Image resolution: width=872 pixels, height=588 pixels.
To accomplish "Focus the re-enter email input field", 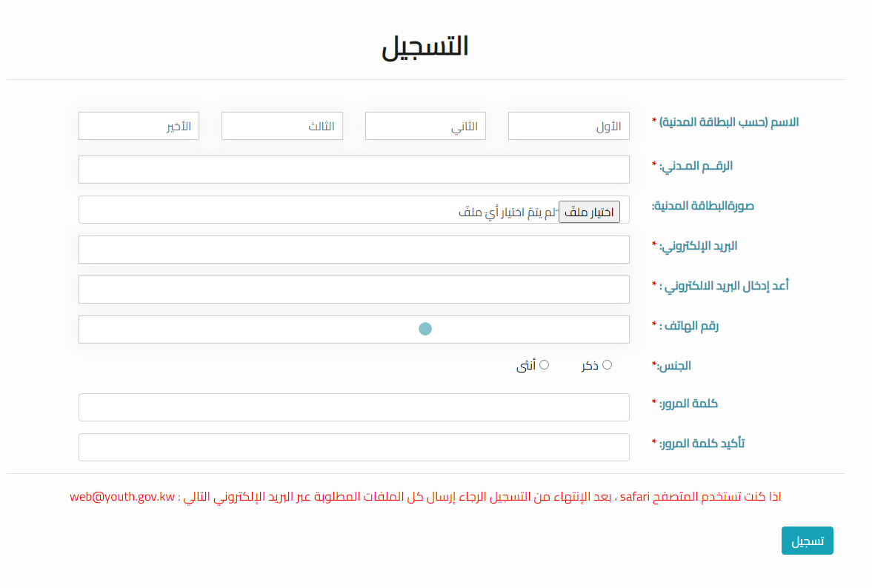I will [353, 290].
